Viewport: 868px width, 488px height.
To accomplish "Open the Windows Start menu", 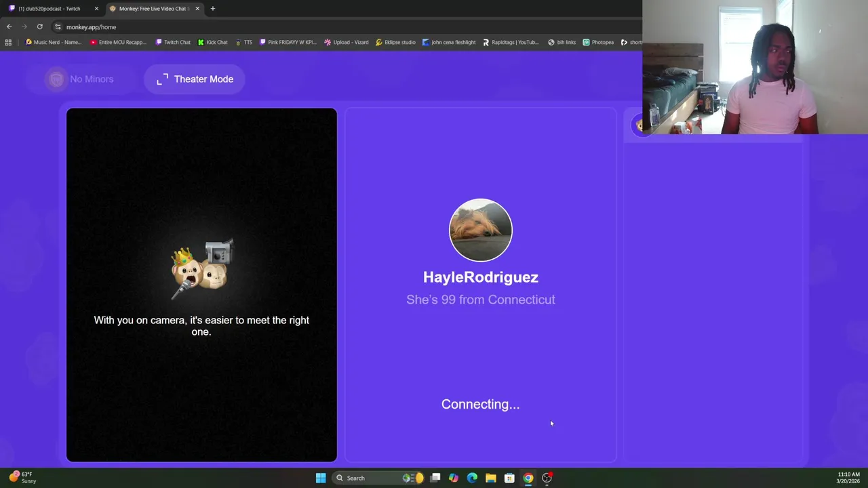I will coord(321,478).
